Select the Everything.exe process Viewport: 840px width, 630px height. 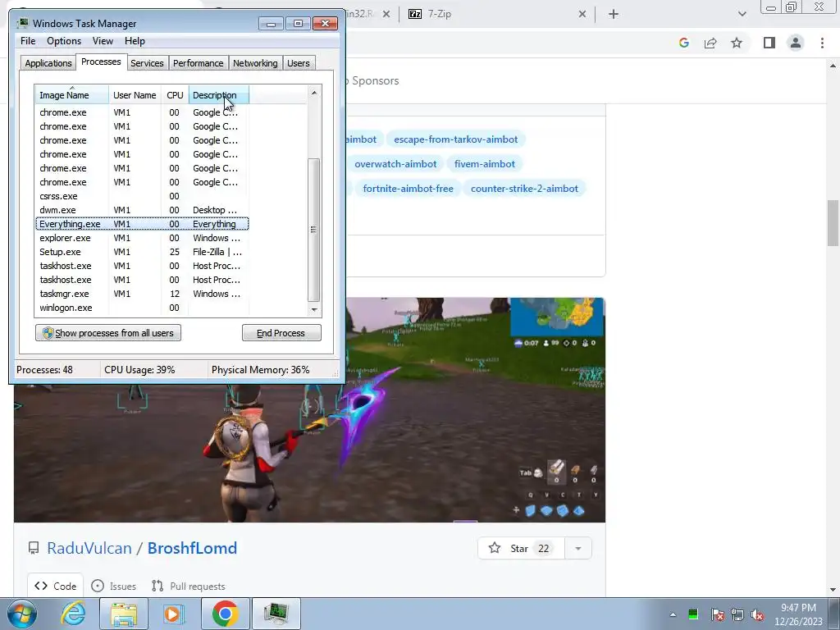[x=142, y=224]
